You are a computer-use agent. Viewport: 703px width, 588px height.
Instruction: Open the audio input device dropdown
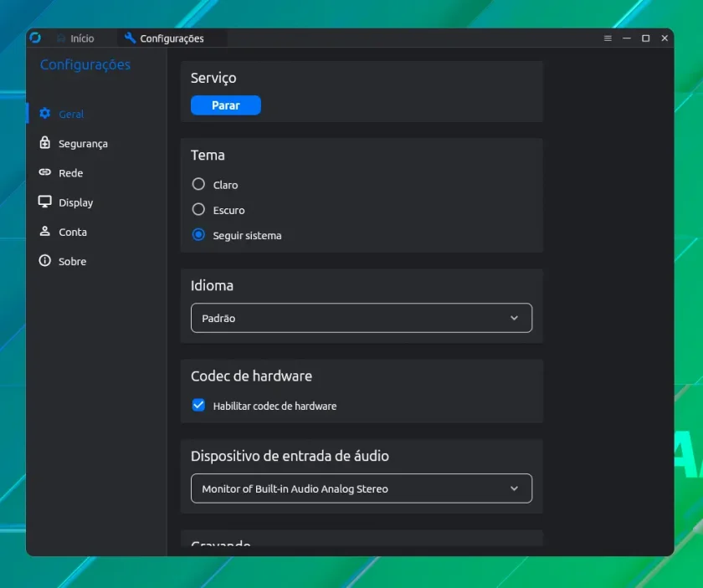tap(362, 488)
